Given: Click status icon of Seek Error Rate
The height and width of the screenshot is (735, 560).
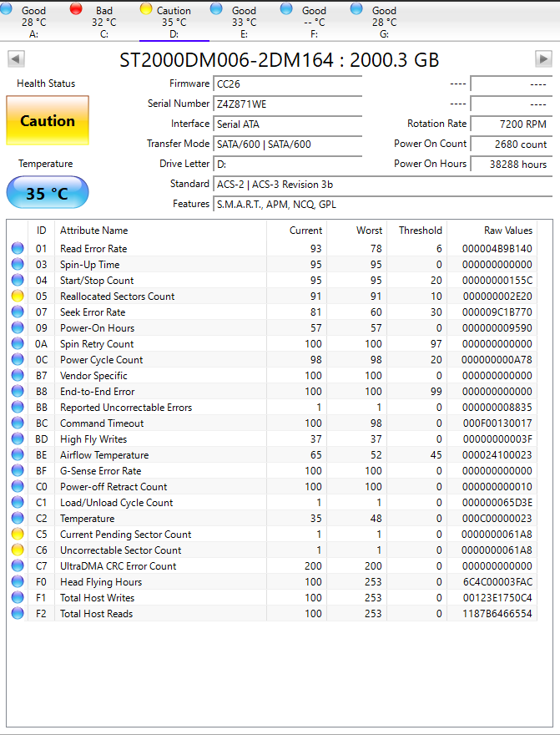Looking at the screenshot, I should point(18,312).
